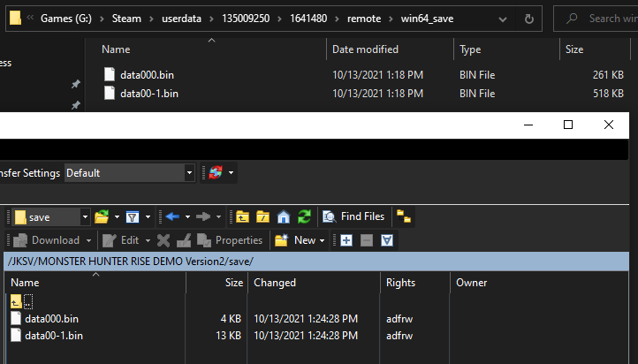The height and width of the screenshot is (364, 638).
Task: Sort remote files by Size column
Action: (x=234, y=283)
